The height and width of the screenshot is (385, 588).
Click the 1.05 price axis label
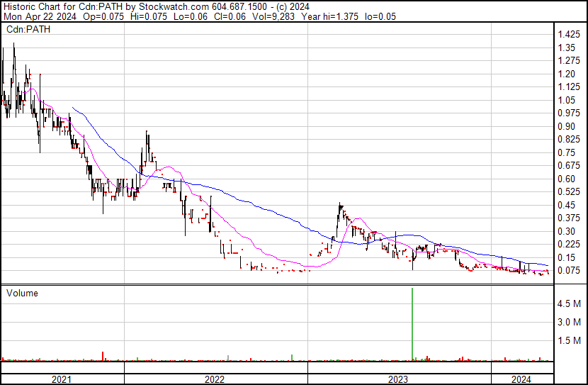pos(567,100)
